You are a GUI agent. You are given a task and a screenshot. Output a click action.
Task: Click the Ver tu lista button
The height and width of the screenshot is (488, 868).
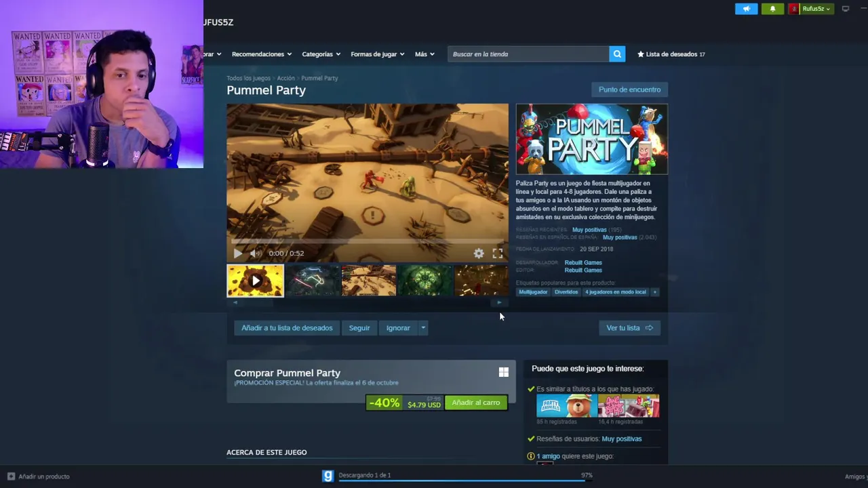coord(629,328)
